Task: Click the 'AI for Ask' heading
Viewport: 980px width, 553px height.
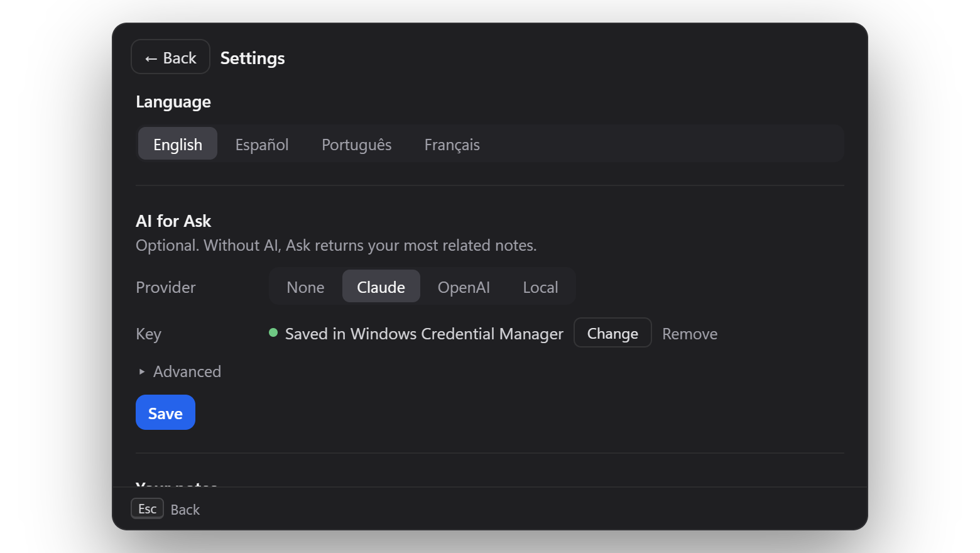Action: point(173,221)
